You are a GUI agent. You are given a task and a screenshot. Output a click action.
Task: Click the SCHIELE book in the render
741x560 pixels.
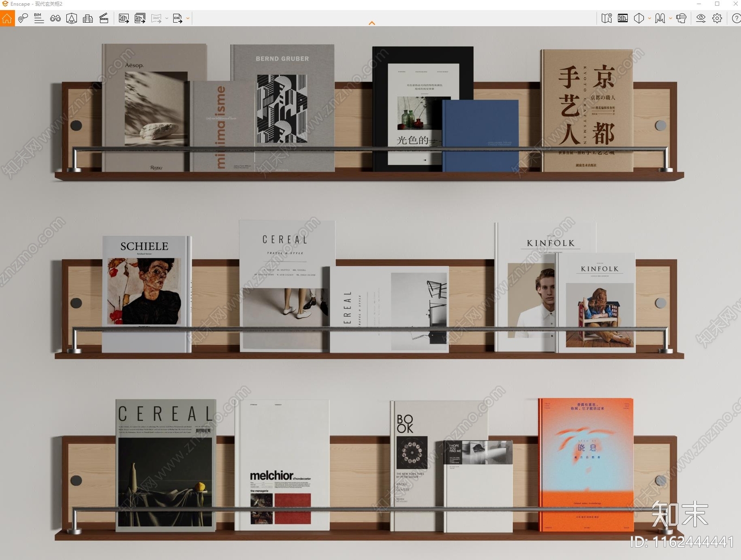146,294
